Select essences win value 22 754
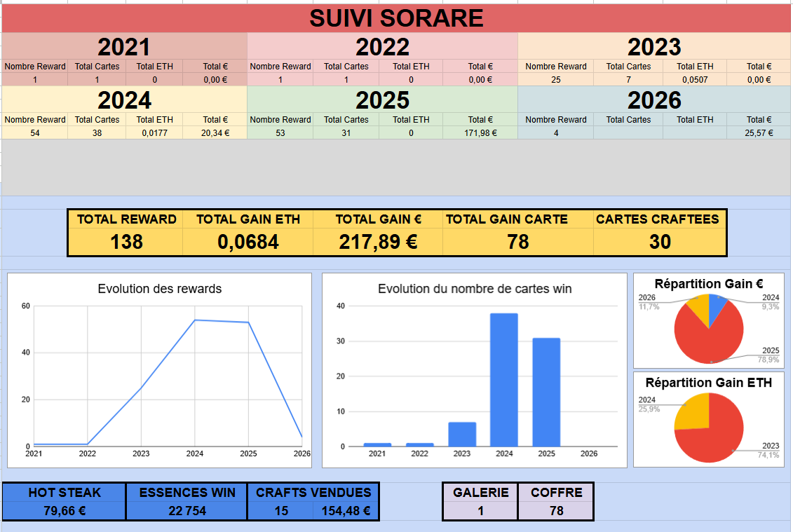793x532 pixels. (187, 511)
